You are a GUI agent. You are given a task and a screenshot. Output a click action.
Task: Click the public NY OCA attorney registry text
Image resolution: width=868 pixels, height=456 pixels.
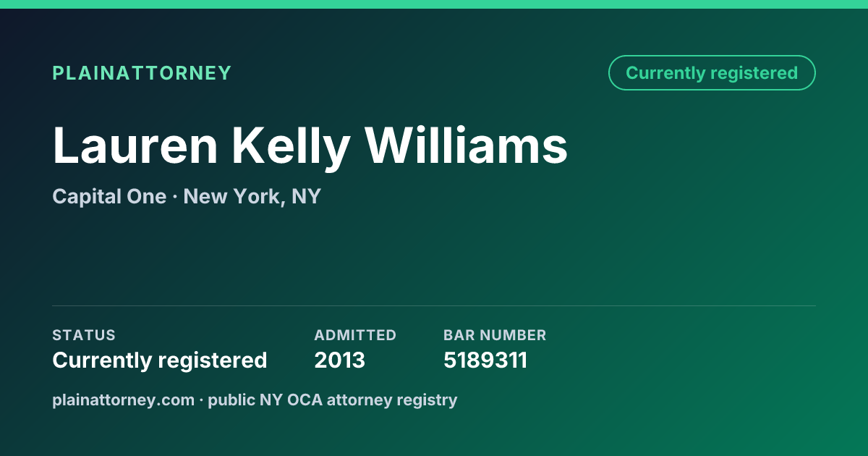(x=333, y=400)
